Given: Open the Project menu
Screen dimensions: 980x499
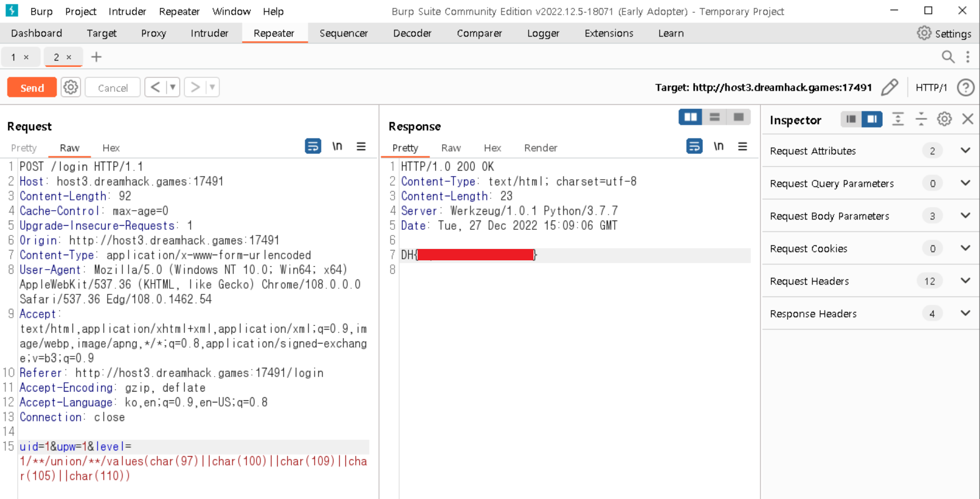Looking at the screenshot, I should click(81, 11).
